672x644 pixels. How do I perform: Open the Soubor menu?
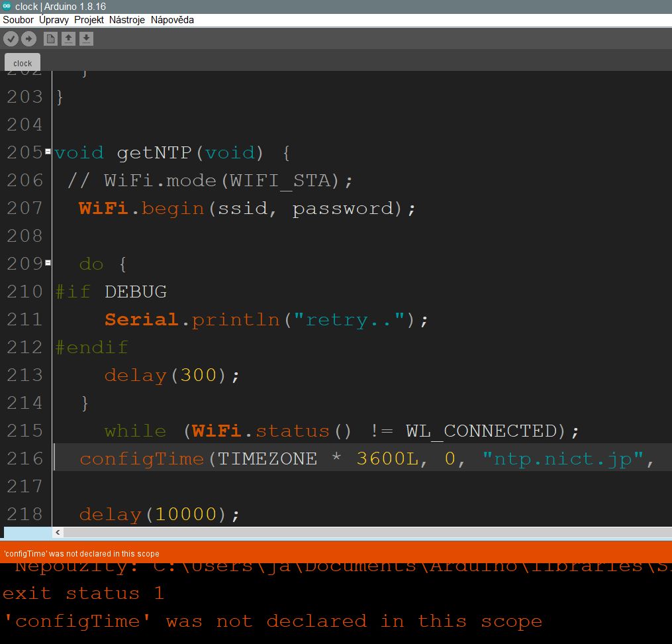tap(19, 20)
